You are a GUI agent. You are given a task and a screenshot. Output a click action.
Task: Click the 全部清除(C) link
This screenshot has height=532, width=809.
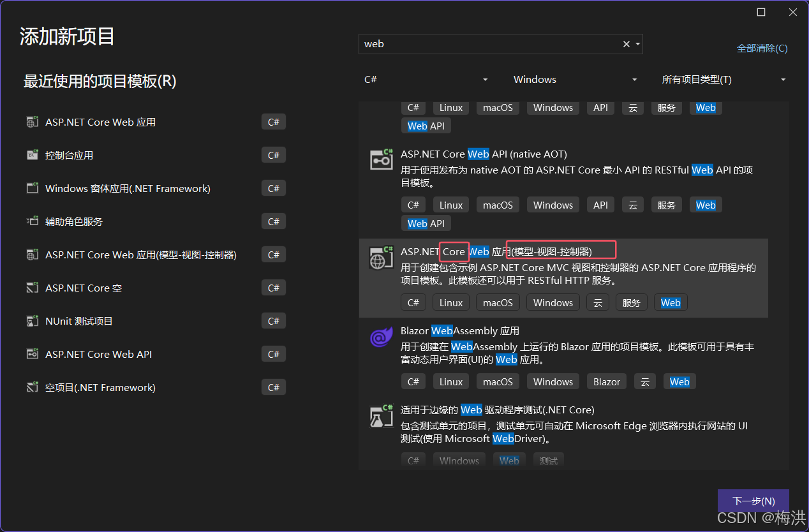coord(762,48)
